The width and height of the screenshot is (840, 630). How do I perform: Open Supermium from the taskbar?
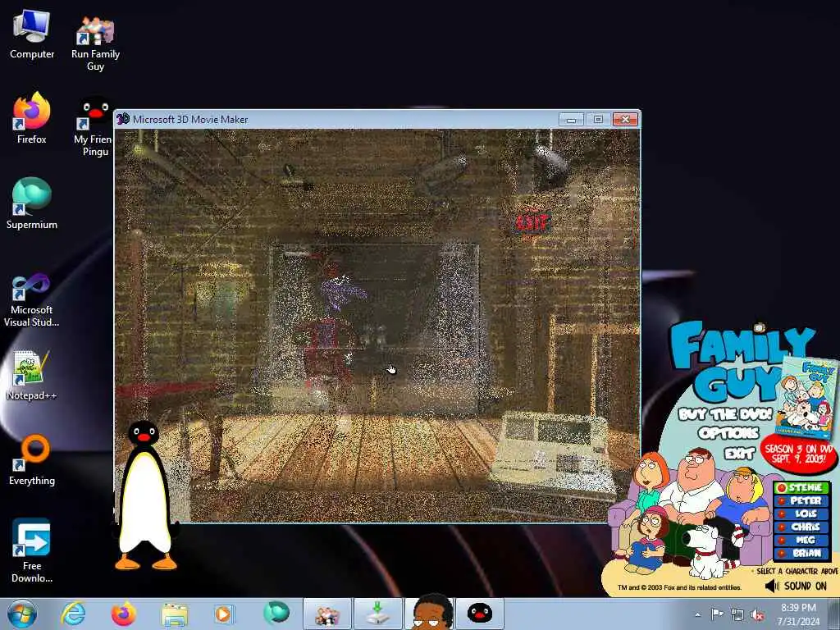(x=276, y=613)
